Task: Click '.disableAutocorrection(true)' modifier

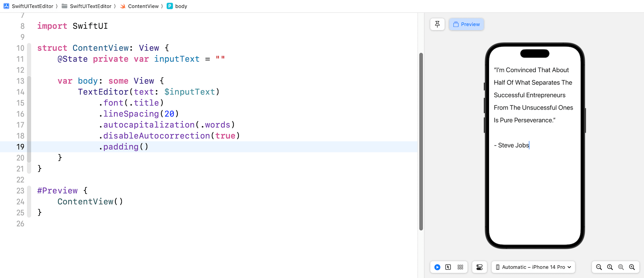Action: pos(169,136)
